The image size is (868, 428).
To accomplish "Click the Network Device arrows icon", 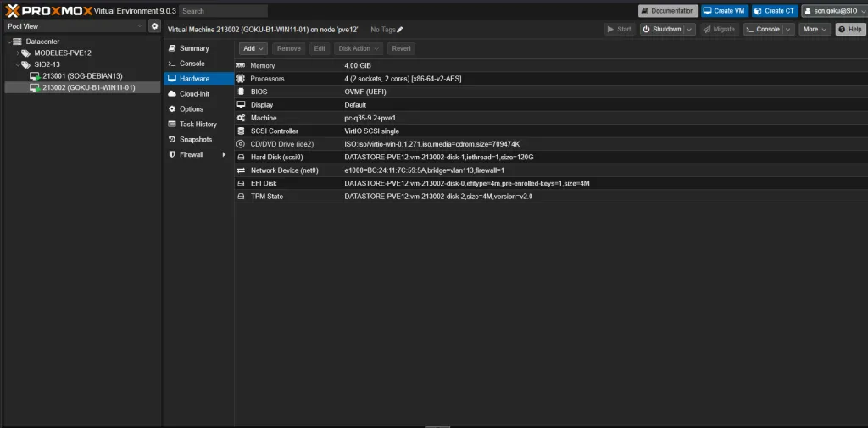I will pos(242,170).
